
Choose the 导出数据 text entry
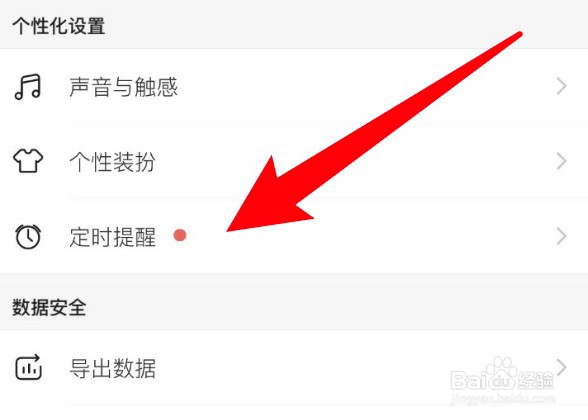pos(112,368)
